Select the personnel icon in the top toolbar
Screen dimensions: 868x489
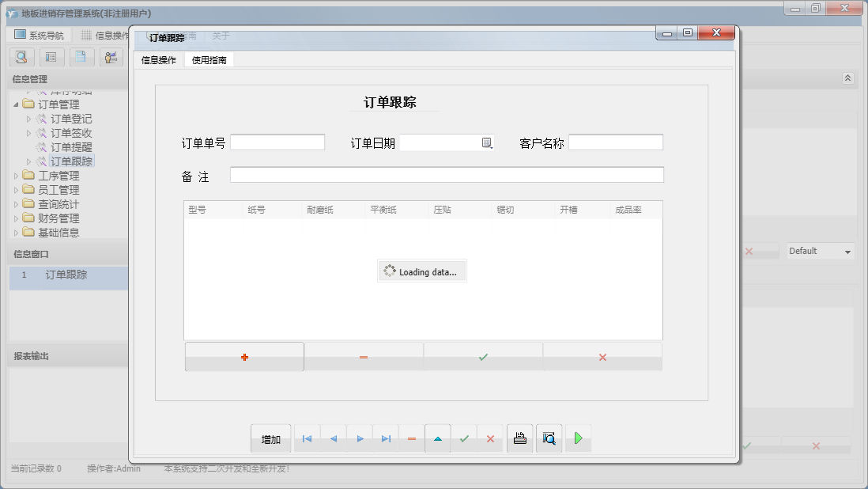[111, 56]
